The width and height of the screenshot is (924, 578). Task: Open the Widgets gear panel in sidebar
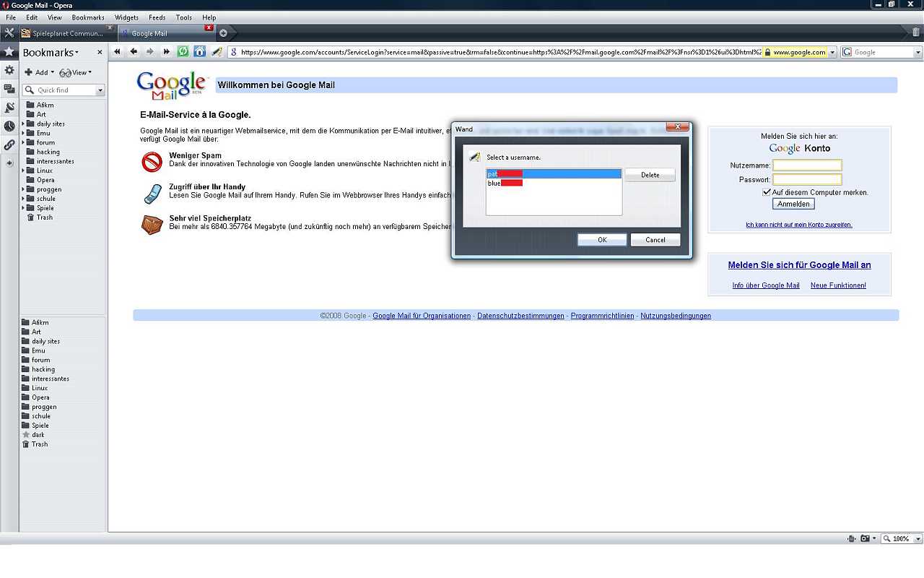(x=9, y=70)
